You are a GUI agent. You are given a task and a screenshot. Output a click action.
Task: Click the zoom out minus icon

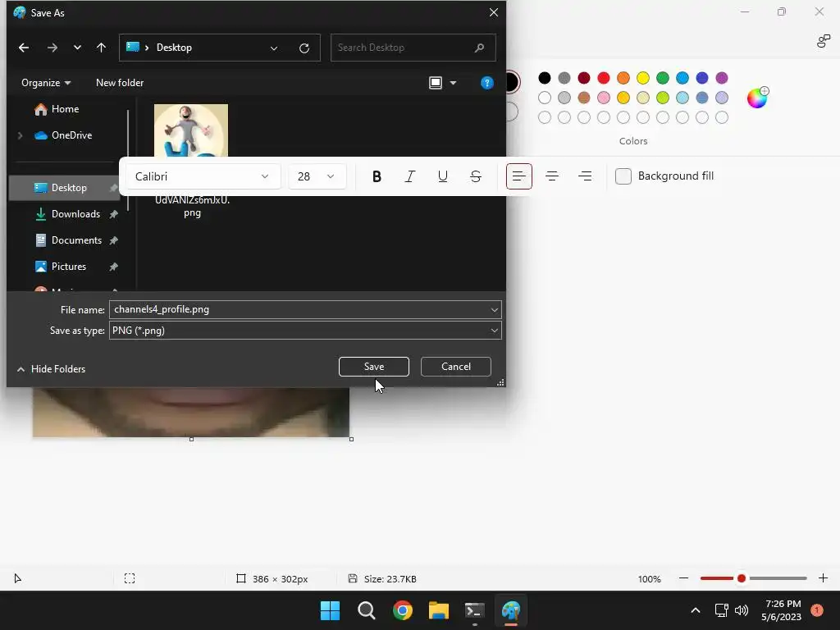(683, 578)
